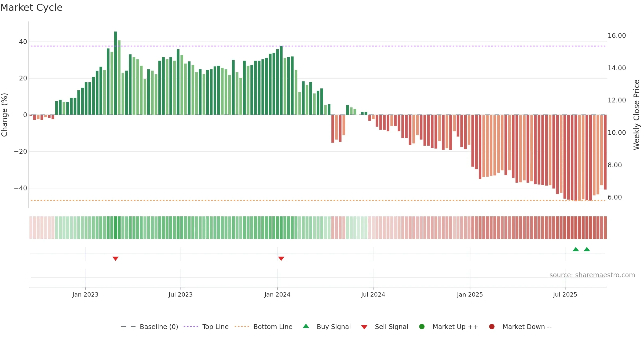644x362 pixels.
Task: Click the Jan 2024 axis label
Action: point(277,294)
